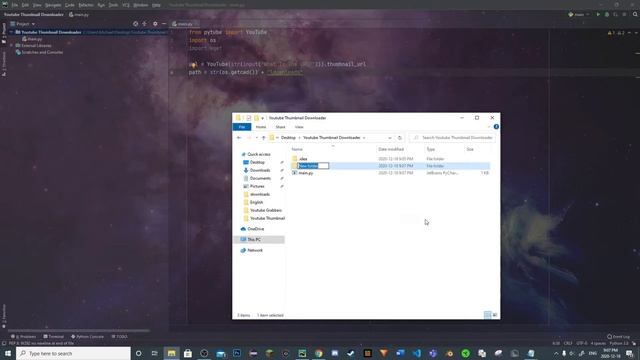Open the Problems tool window tab
Viewport: 640px width, 360px height.
(24, 337)
